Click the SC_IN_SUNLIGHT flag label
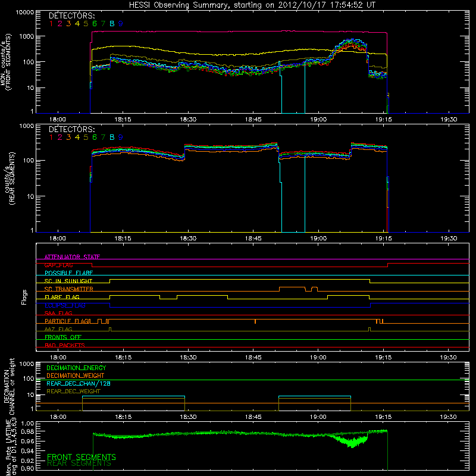Screen dimensions: 476x476 (68, 281)
